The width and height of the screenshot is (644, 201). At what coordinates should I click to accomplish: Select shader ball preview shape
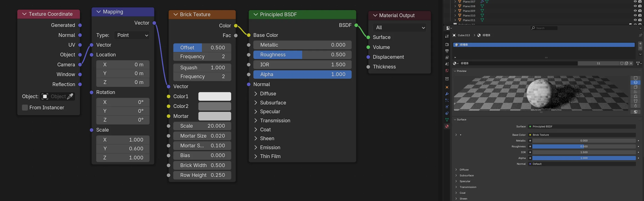(x=635, y=97)
